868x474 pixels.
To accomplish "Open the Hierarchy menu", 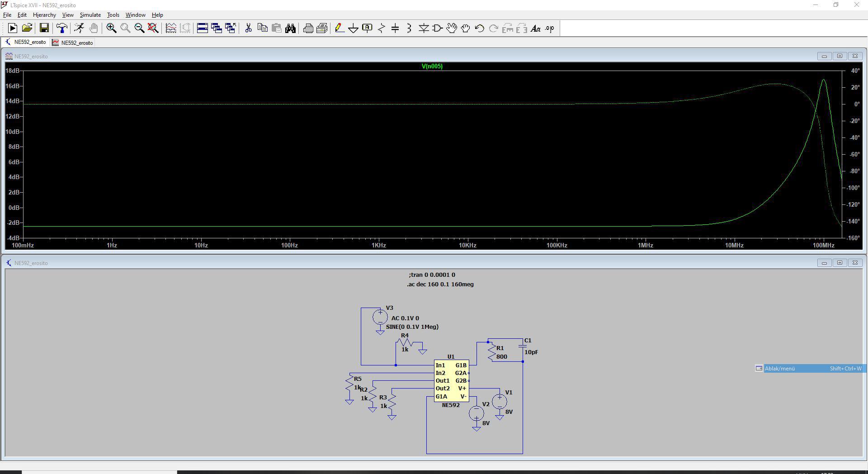I will 44,15.
